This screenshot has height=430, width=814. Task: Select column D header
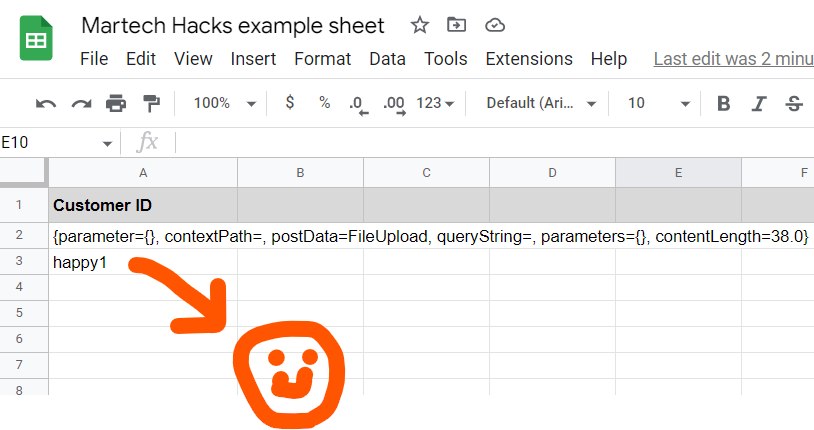tap(552, 173)
